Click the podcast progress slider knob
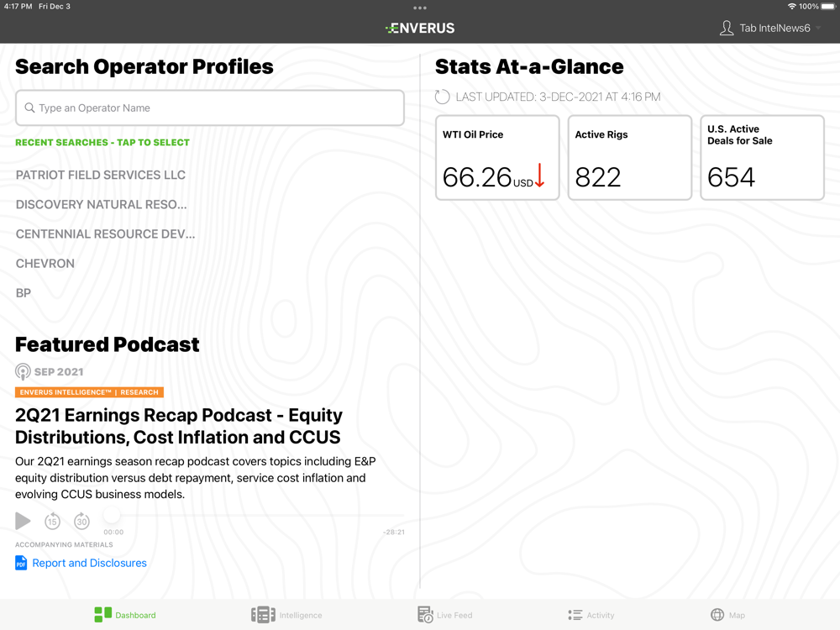This screenshot has height=630, width=840. click(112, 515)
